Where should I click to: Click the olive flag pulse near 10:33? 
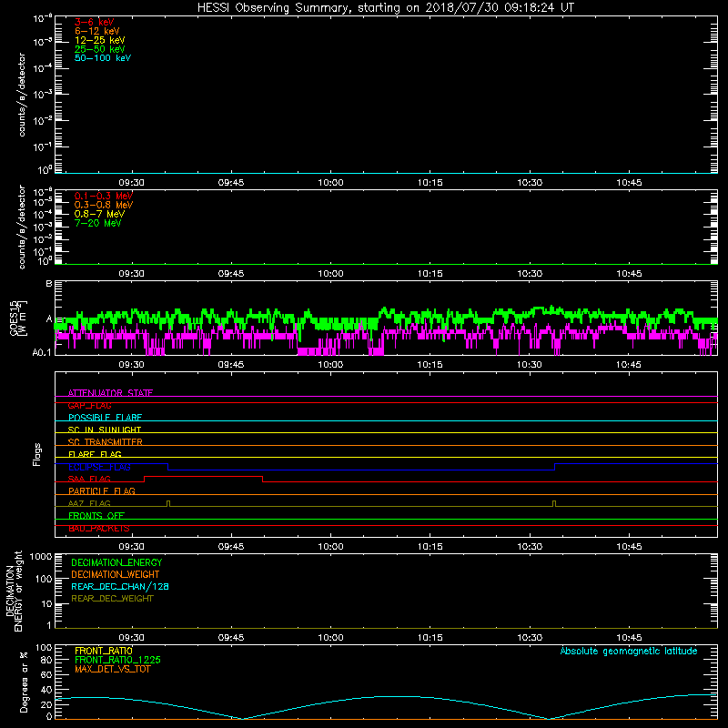[554, 504]
